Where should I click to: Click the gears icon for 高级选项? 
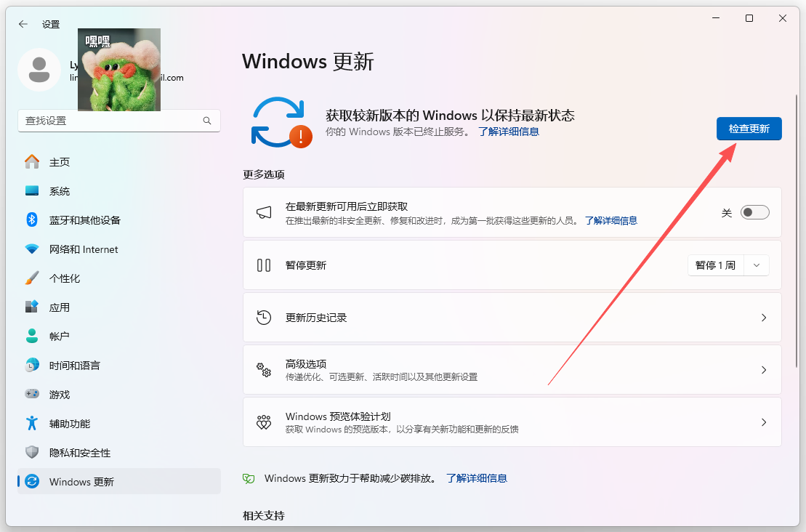pyautogui.click(x=264, y=370)
